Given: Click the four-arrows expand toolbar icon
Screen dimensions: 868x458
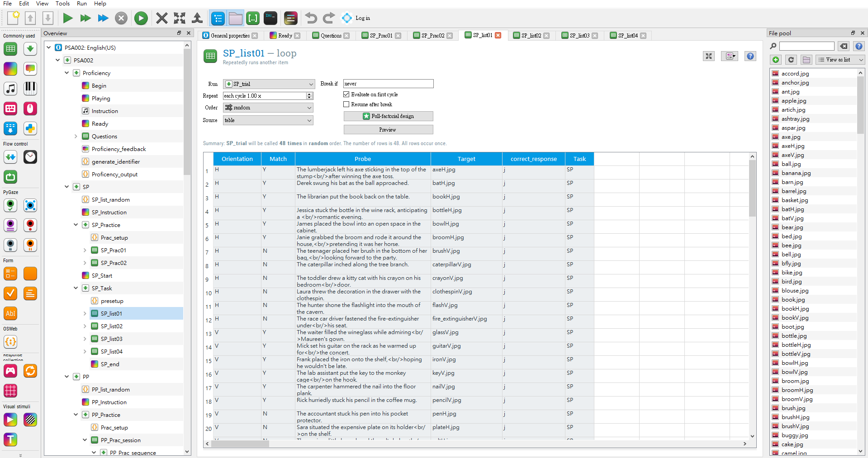Looking at the screenshot, I should tap(180, 18).
